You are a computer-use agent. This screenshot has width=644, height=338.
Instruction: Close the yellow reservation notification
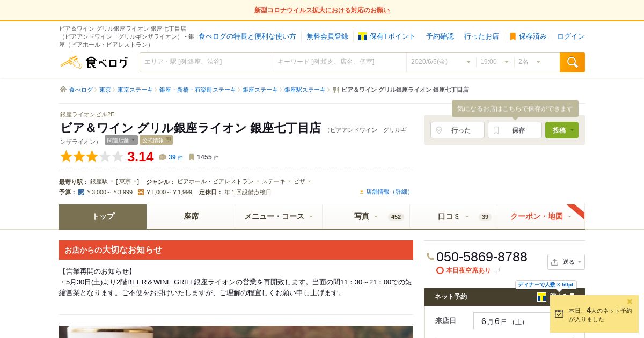pyautogui.click(x=630, y=302)
